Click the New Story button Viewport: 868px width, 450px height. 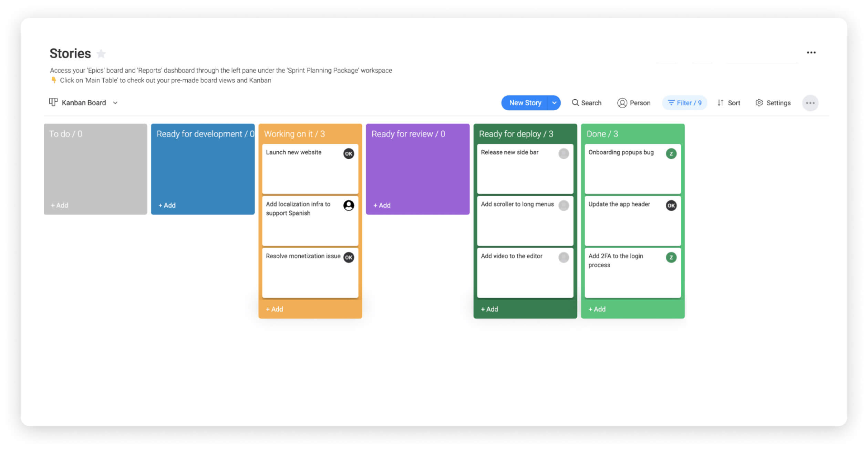tap(525, 103)
